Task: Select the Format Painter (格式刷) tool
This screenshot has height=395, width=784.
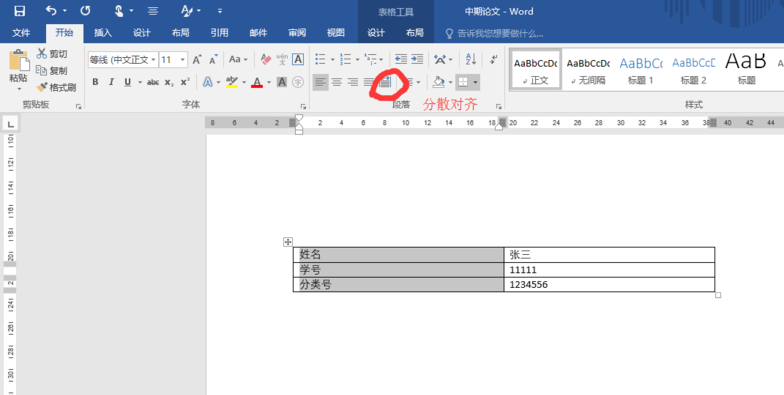Action: 56,88
